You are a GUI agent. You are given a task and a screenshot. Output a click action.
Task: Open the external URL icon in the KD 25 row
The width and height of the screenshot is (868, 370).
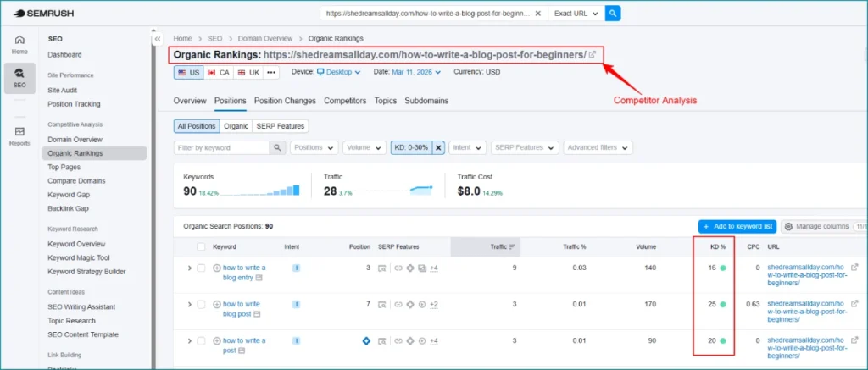854,304
